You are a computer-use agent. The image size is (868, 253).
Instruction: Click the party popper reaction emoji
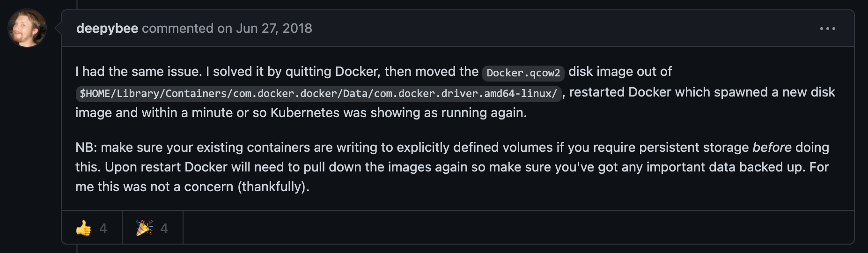tap(144, 228)
